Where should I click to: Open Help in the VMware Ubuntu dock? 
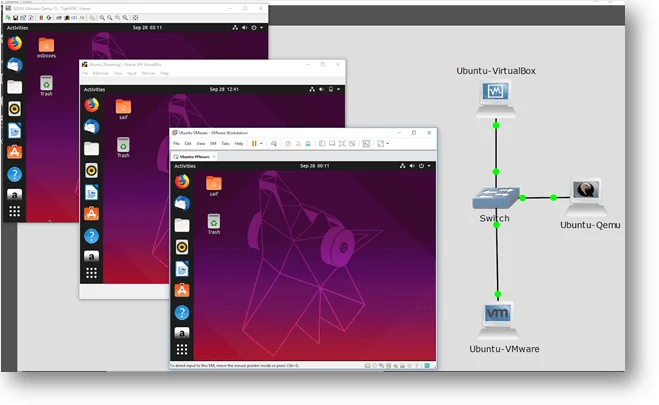click(182, 313)
